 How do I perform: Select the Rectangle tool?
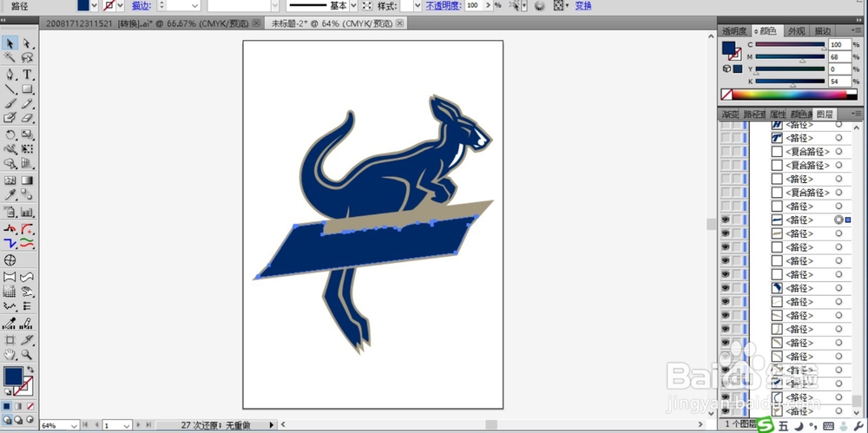(27, 89)
